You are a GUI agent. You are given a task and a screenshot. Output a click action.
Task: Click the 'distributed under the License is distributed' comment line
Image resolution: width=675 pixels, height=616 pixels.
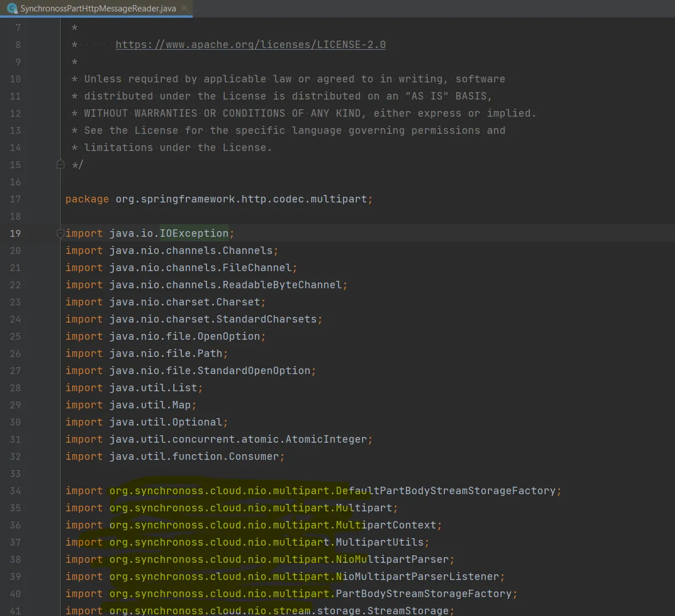[x=282, y=97]
